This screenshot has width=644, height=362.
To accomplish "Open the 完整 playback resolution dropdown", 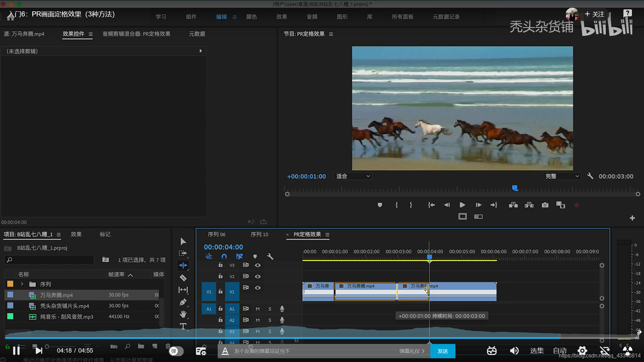I will [x=562, y=176].
